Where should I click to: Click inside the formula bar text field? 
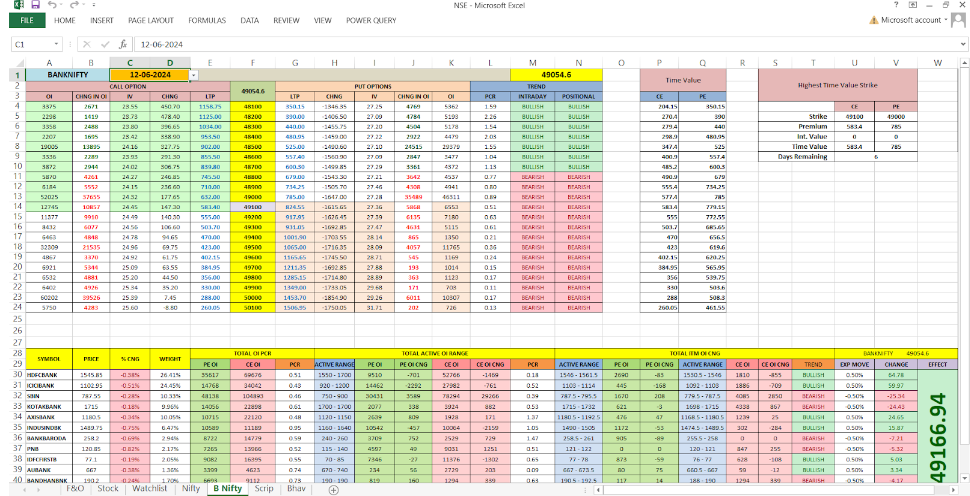pos(500,45)
